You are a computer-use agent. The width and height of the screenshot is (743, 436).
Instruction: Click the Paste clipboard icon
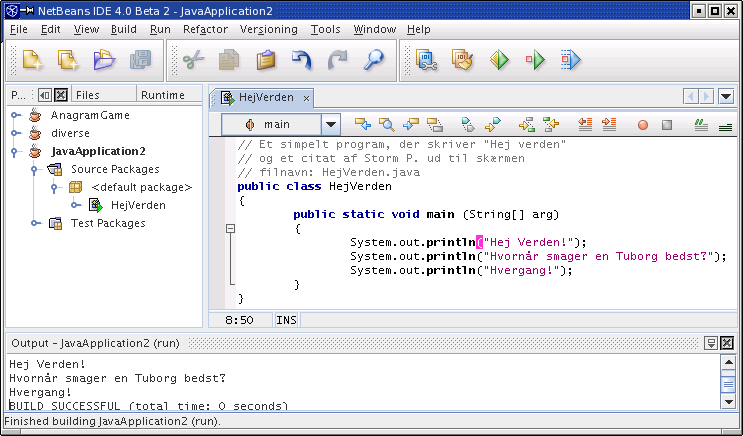pyautogui.click(x=265, y=61)
